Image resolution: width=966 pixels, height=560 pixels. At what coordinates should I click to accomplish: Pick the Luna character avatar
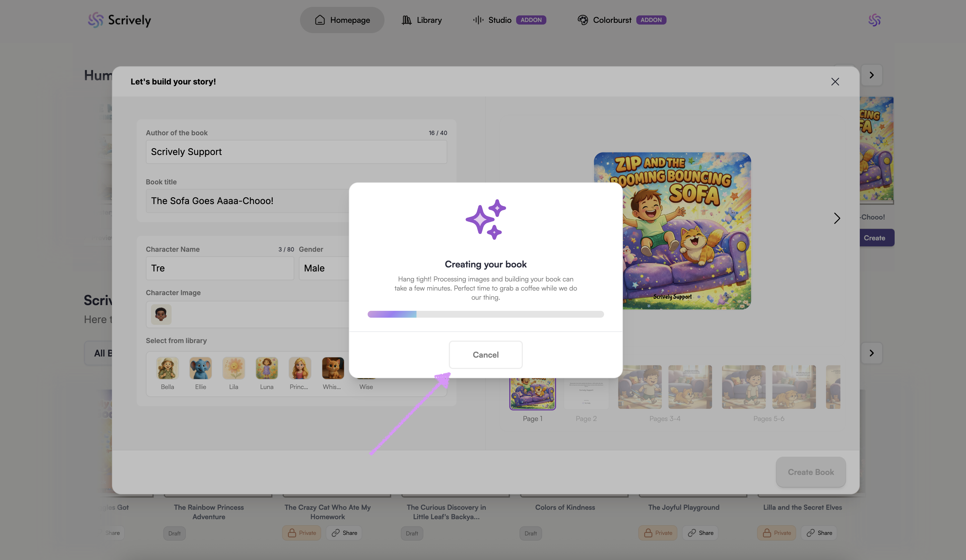coord(266,368)
